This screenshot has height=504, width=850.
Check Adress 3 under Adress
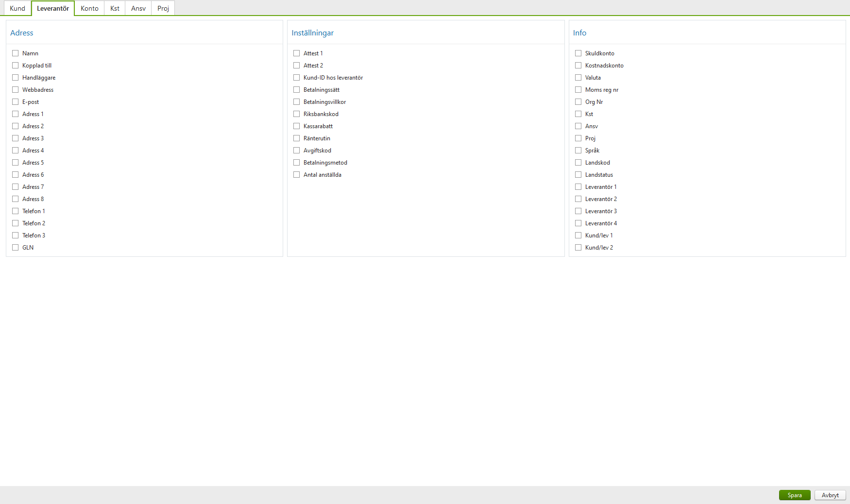coord(15,138)
